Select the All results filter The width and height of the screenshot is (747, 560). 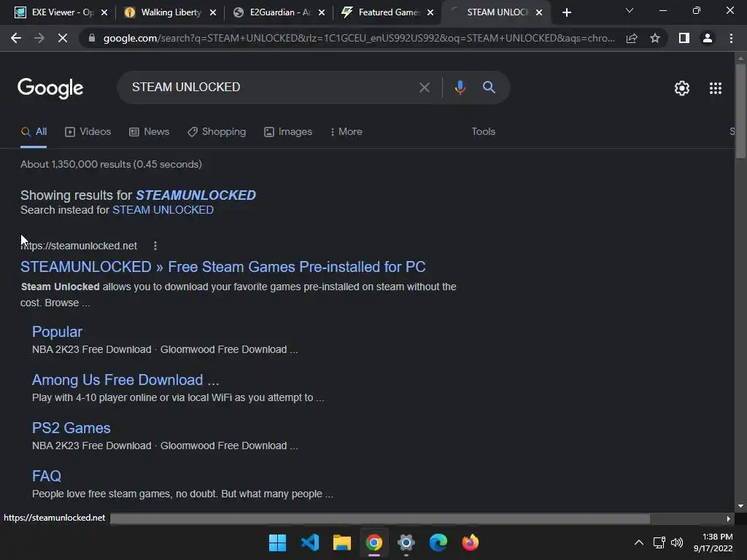coord(34,132)
